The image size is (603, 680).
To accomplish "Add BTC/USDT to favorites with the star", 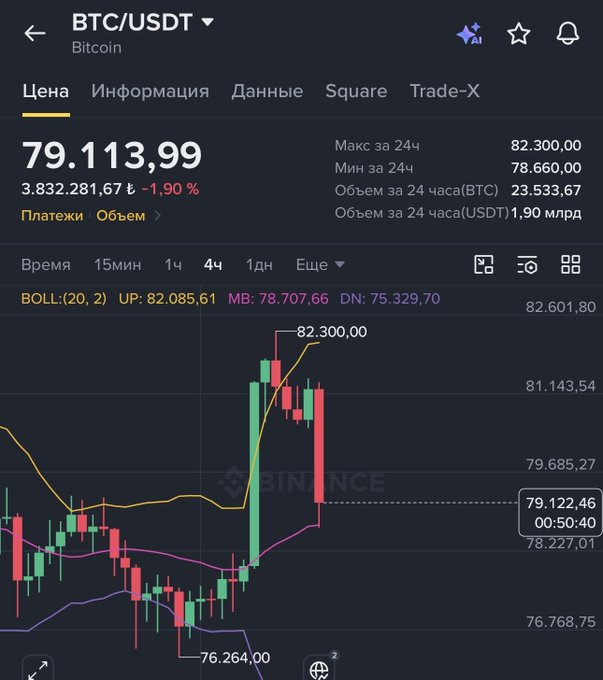I will coord(519,34).
